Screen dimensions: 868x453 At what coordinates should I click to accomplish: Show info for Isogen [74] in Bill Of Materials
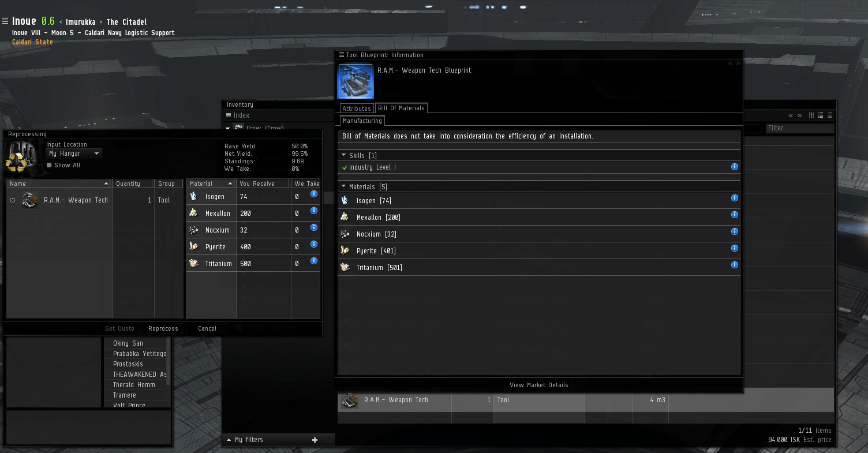(735, 198)
